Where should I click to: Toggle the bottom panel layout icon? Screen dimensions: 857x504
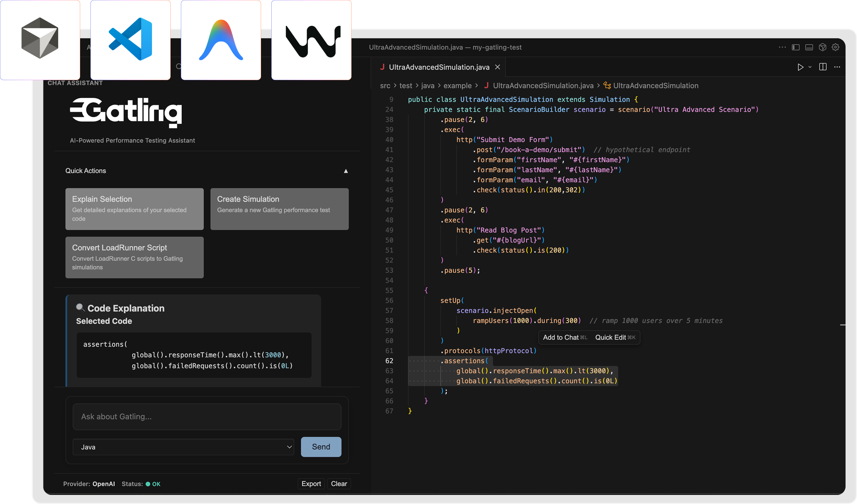[x=809, y=47]
